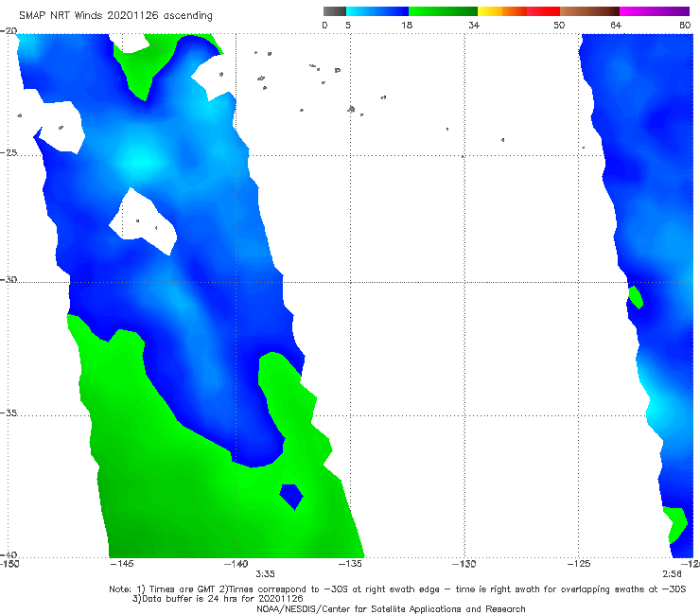Viewport: 700px width, 615px height.
Task: Click the green 18-34 segment of color bar
Action: (x=443, y=11)
